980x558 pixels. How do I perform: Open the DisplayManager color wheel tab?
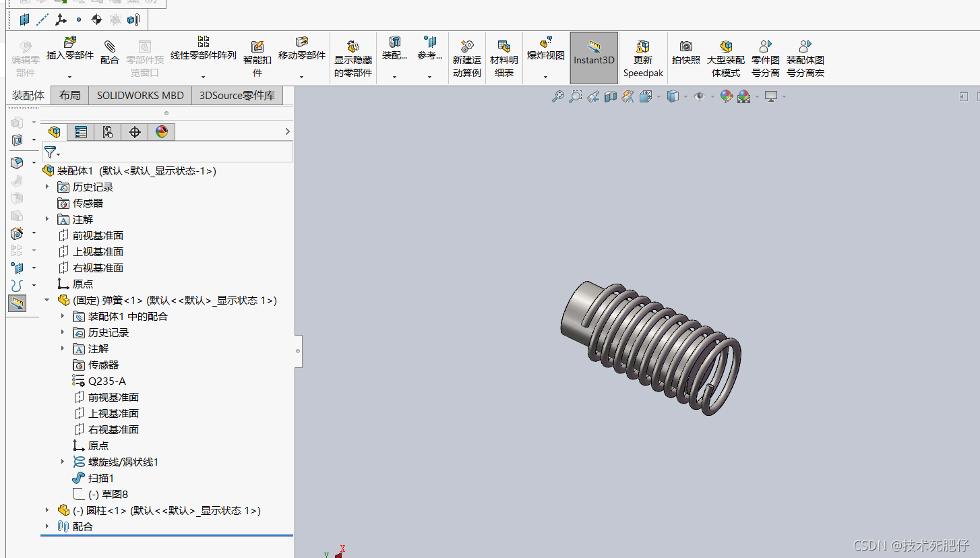pyautogui.click(x=162, y=132)
